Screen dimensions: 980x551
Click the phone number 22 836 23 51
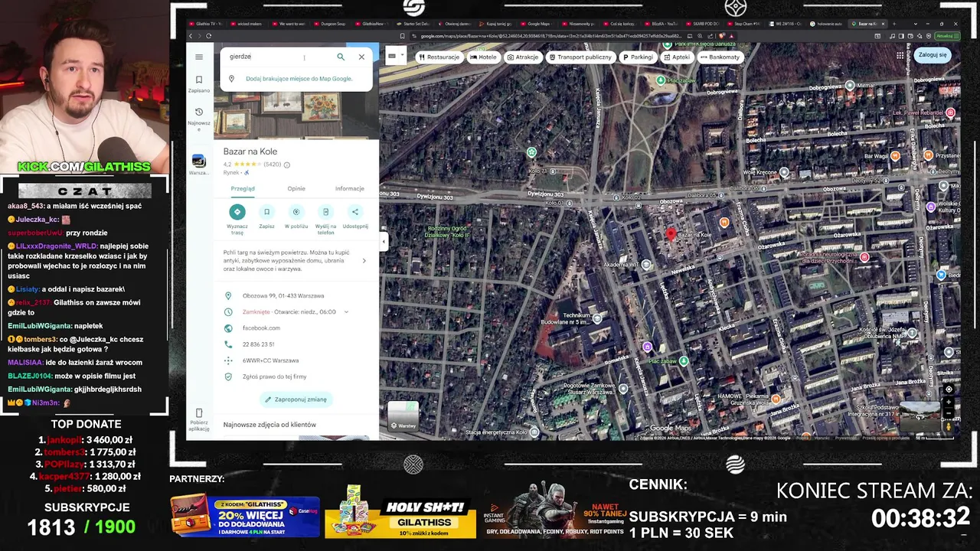click(x=258, y=344)
